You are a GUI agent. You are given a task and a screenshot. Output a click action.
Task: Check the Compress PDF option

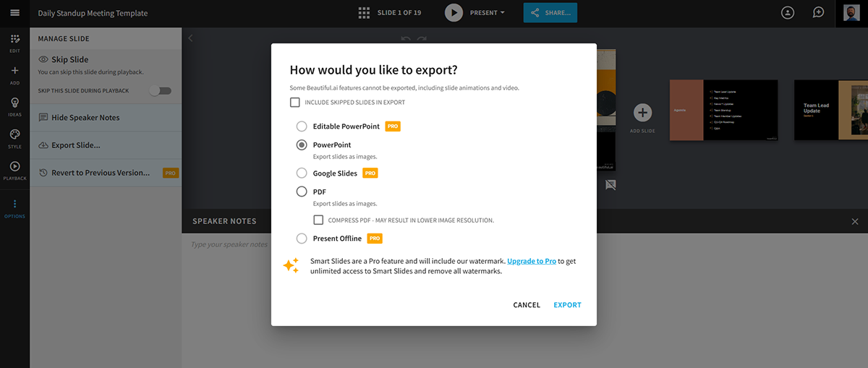318,220
